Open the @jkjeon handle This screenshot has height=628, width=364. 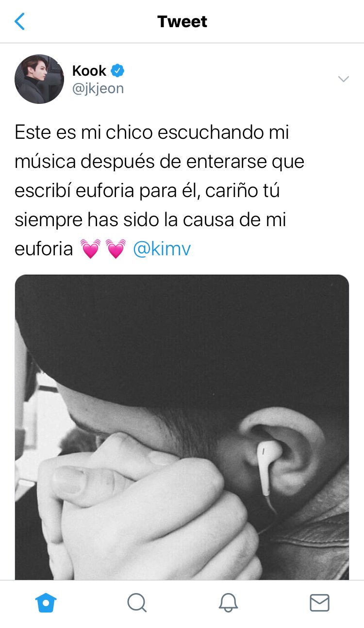98,89
